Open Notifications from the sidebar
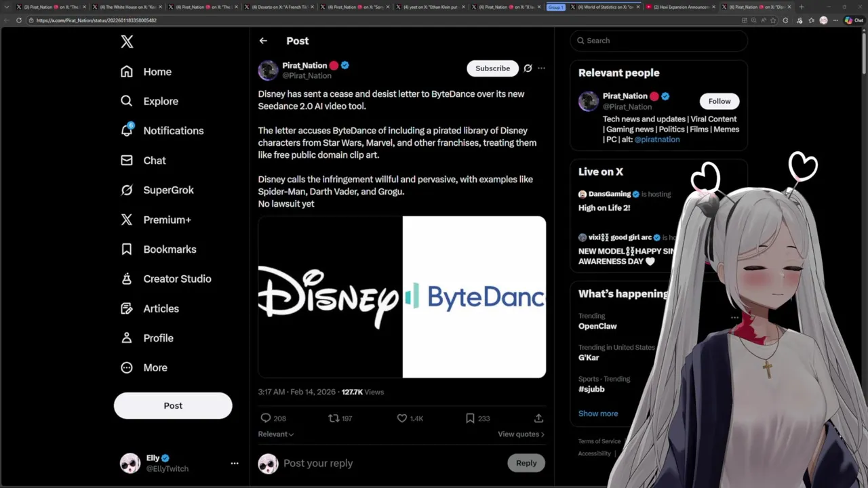The height and width of the screenshot is (488, 868). [x=161, y=131]
